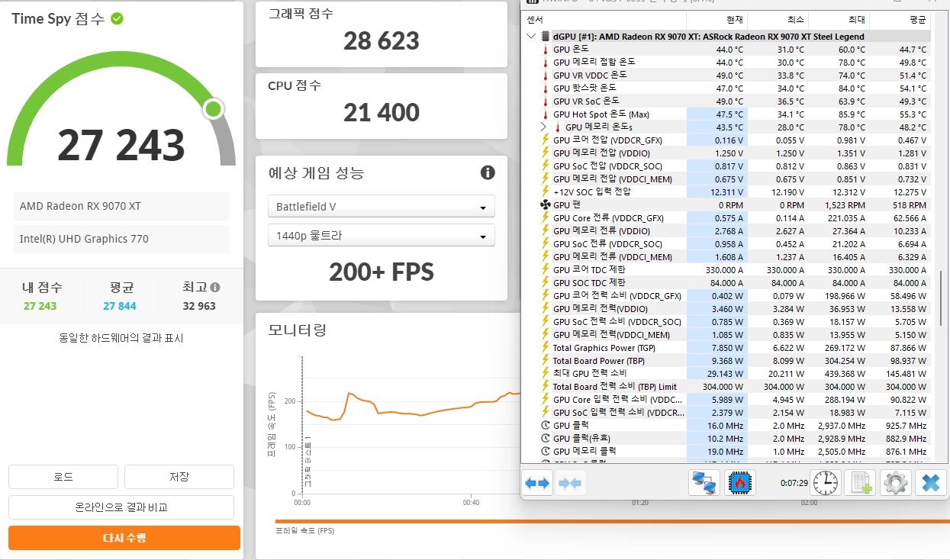Click the elapsed time 0:07:29 display
The width and height of the screenshot is (950, 560).
794,483
